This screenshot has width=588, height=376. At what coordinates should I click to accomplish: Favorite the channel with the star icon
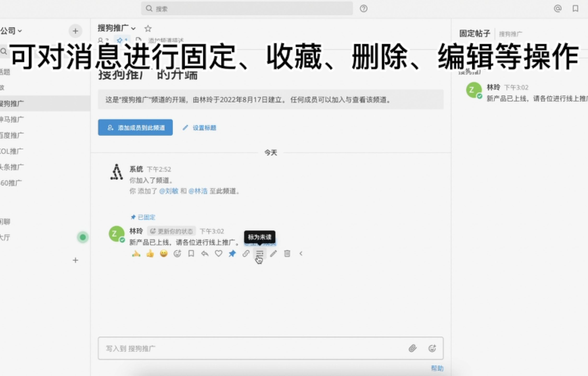[x=148, y=28]
